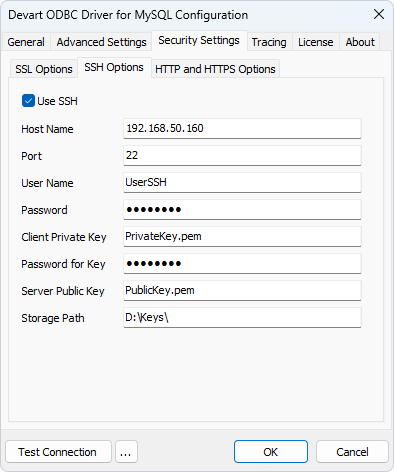394x472 pixels.
Task: Click the Host Name label
Action: tap(47, 129)
